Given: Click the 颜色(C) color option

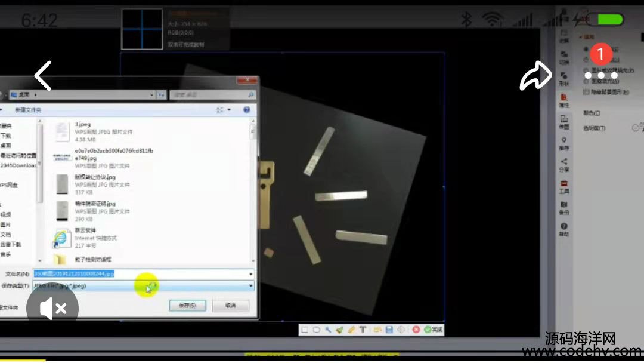Looking at the screenshot, I should point(592,113).
